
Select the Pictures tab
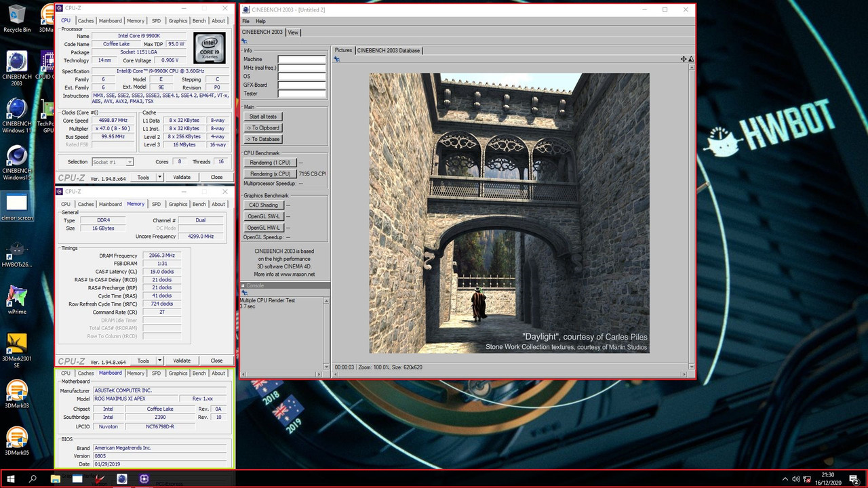tap(343, 50)
